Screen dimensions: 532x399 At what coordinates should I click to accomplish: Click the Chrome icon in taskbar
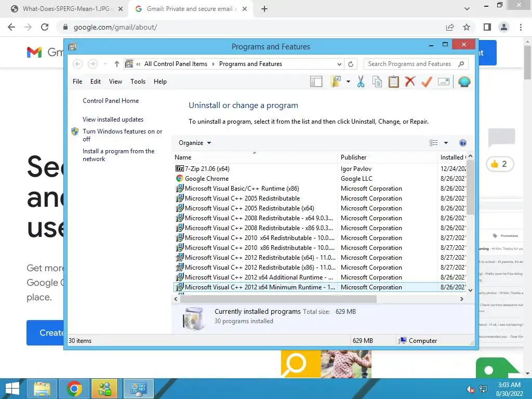coord(74,389)
